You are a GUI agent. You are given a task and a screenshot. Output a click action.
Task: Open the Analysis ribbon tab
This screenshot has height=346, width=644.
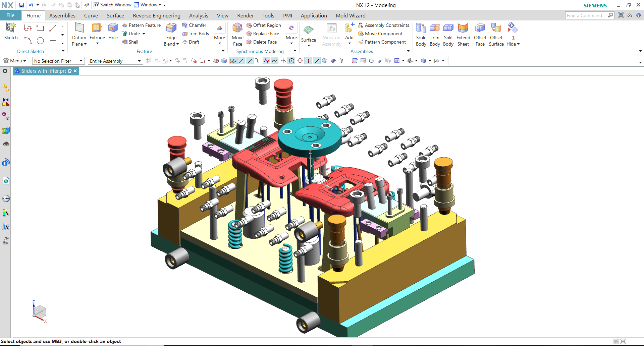(199, 15)
